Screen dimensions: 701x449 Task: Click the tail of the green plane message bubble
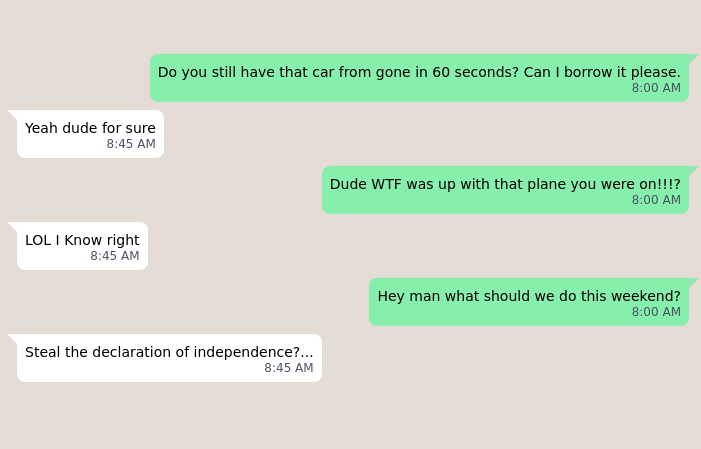click(x=693, y=170)
